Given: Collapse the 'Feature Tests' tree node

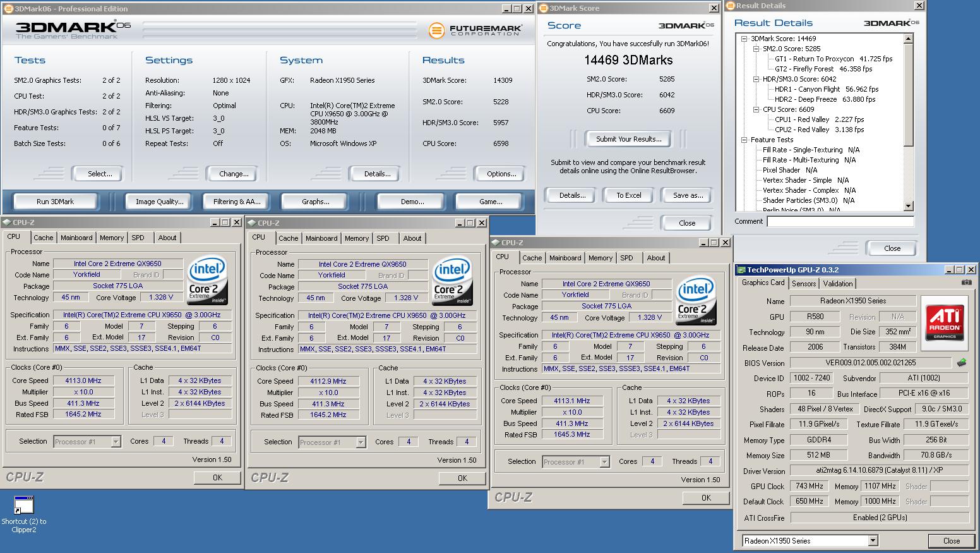Looking at the screenshot, I should (745, 140).
